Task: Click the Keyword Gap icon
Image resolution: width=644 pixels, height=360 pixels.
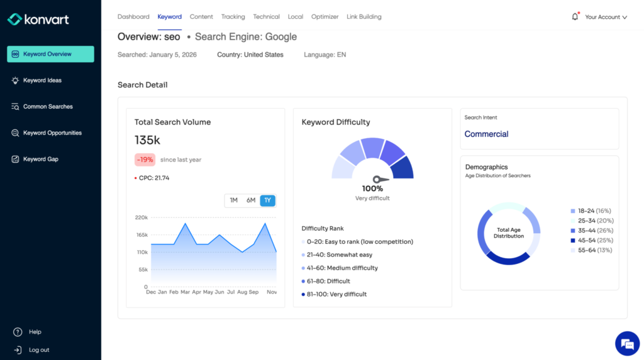Action: (15, 160)
